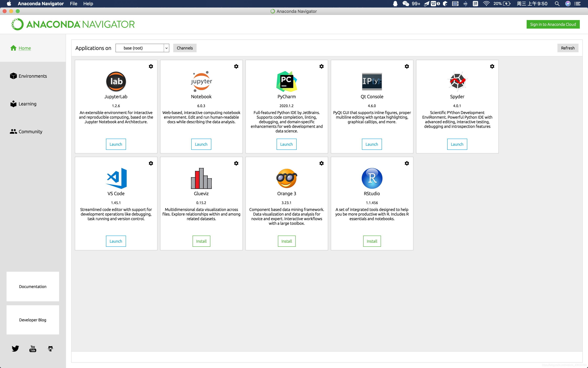Switch to the Learning tab
The width and height of the screenshot is (588, 368).
(x=23, y=104)
